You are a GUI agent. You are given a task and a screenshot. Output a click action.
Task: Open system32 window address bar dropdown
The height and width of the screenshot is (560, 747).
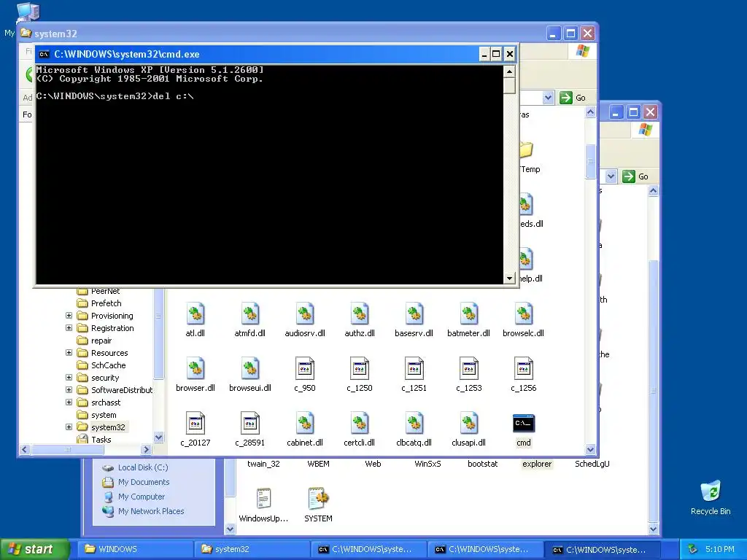pyautogui.click(x=548, y=98)
